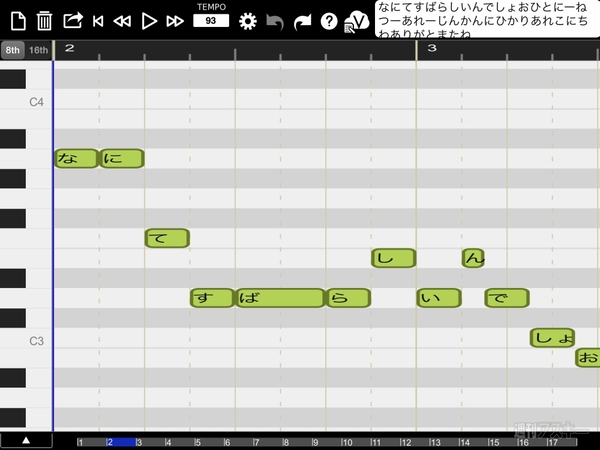Select the て note block
This screenshot has width=600, height=450.
(167, 238)
